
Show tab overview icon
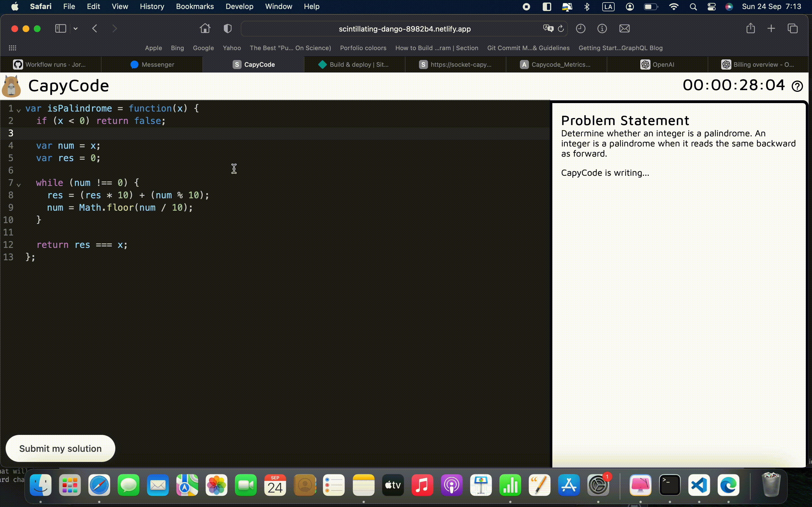click(793, 28)
